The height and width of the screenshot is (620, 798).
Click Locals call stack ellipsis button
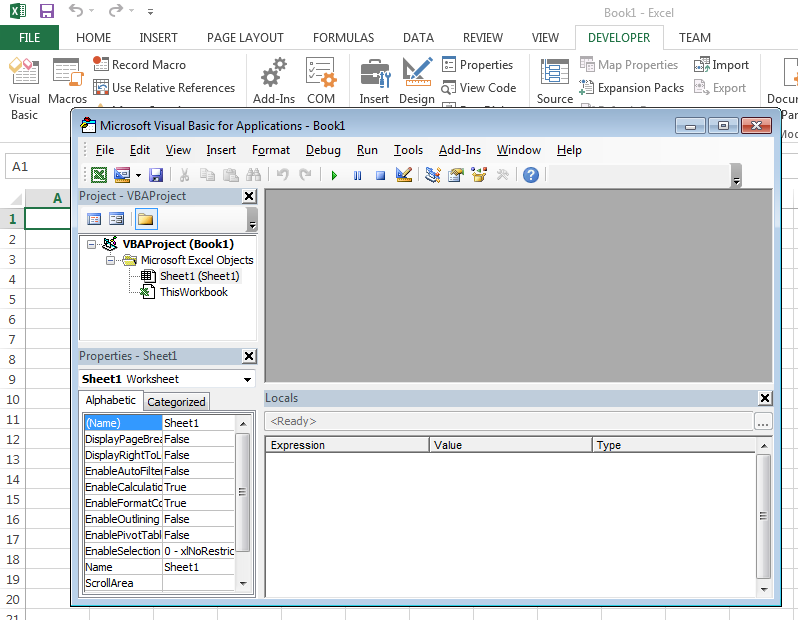click(x=763, y=421)
